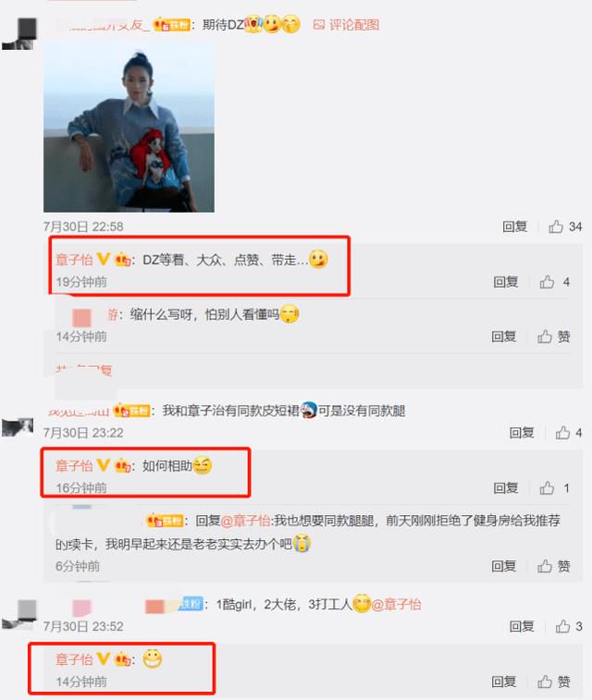Reply to the 同款皮短裙 comment
Viewport: 592px width, 700px height.
coord(522,433)
